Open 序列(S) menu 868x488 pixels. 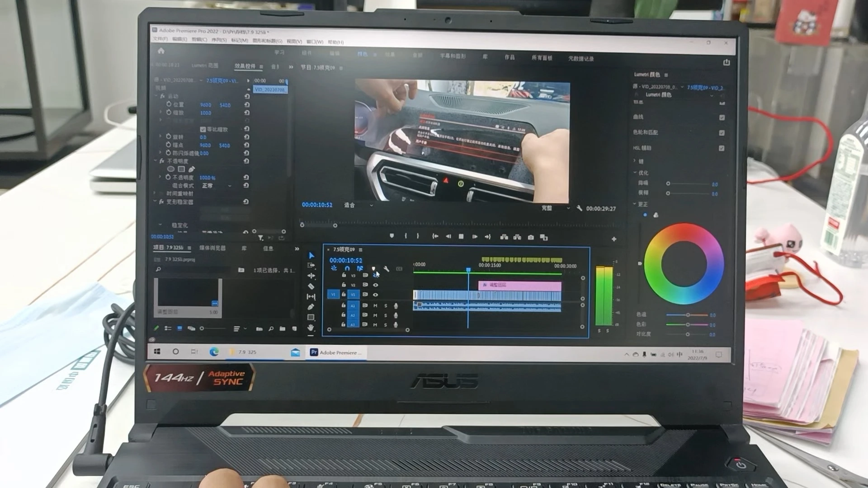219,40
